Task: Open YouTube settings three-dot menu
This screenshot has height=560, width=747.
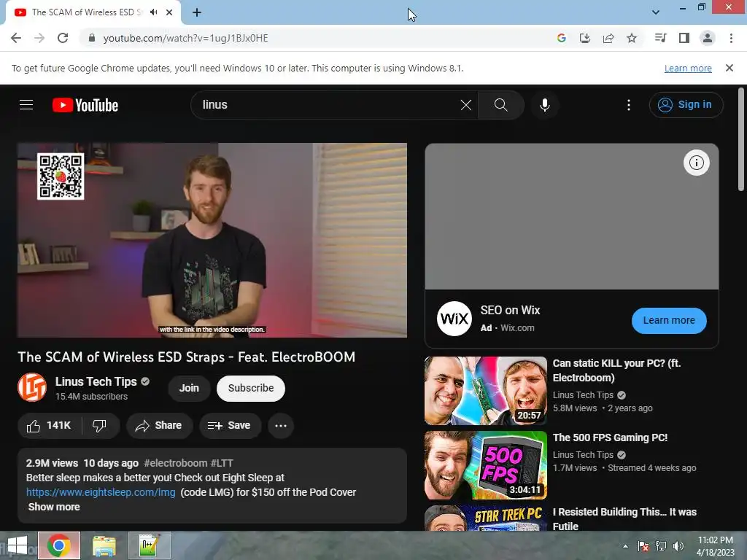Action: (629, 105)
